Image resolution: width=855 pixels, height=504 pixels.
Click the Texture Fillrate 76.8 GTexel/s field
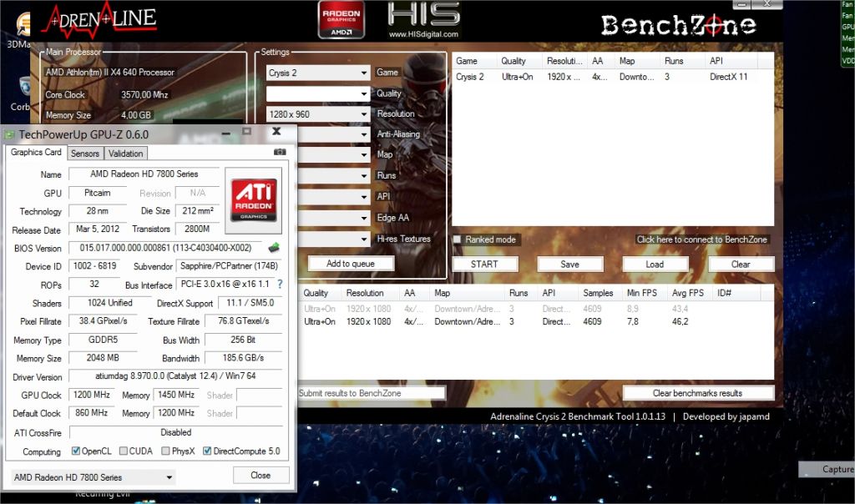[x=243, y=321]
